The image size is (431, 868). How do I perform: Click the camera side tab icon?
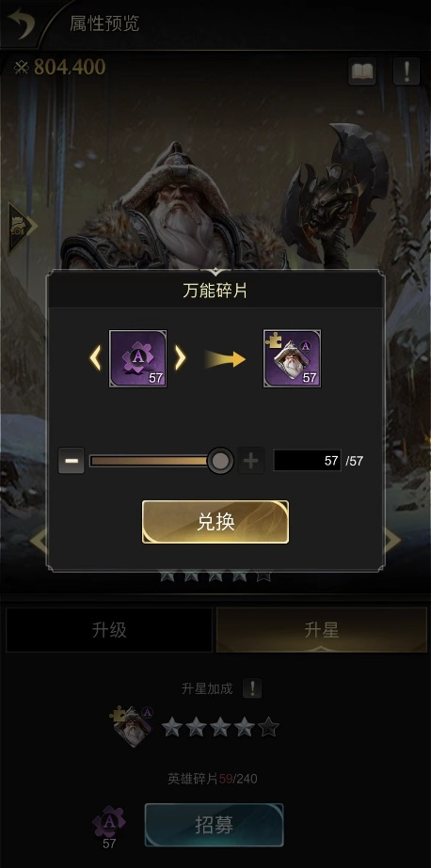20,229
